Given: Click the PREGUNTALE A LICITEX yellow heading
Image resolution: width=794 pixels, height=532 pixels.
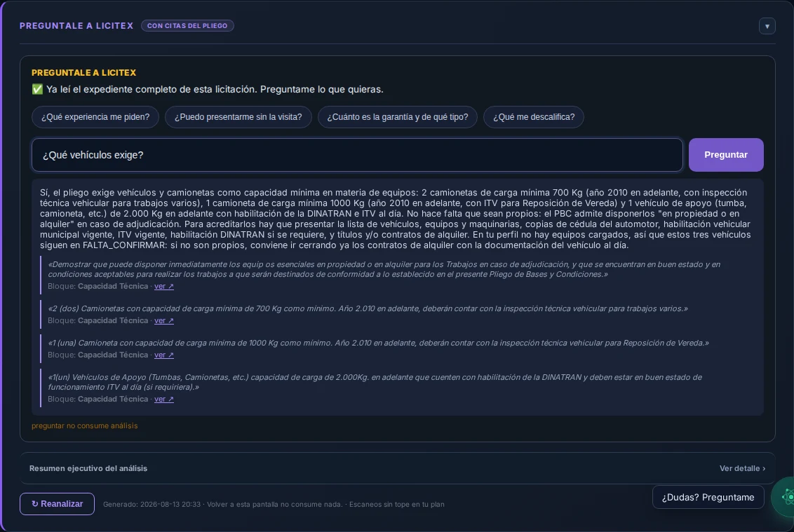Looking at the screenshot, I should click(x=84, y=72).
